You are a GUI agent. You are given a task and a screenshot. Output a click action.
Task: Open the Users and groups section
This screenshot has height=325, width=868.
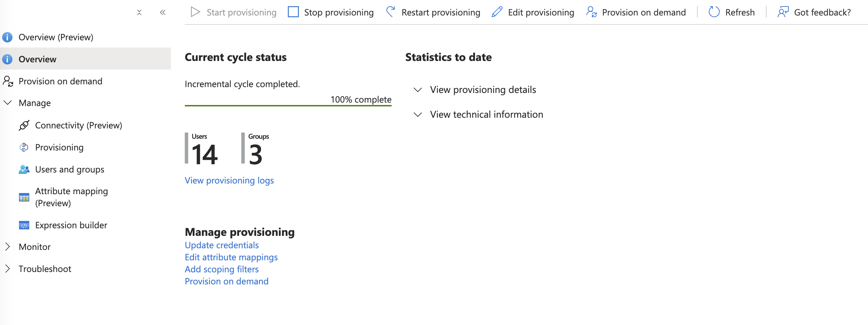pos(69,169)
